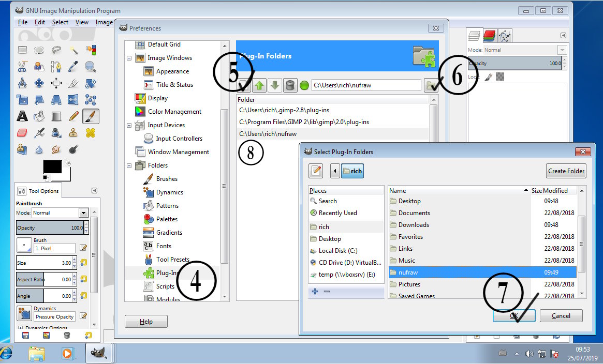The height and width of the screenshot is (364, 603).
Task: Click the Layers panel Opacity slider
Action: [515, 64]
